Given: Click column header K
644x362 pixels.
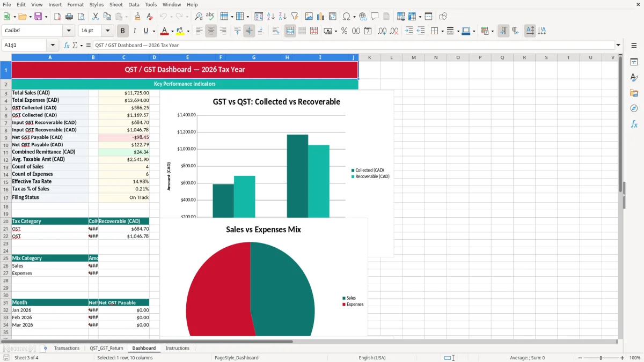Looking at the screenshot, I should point(369,57).
